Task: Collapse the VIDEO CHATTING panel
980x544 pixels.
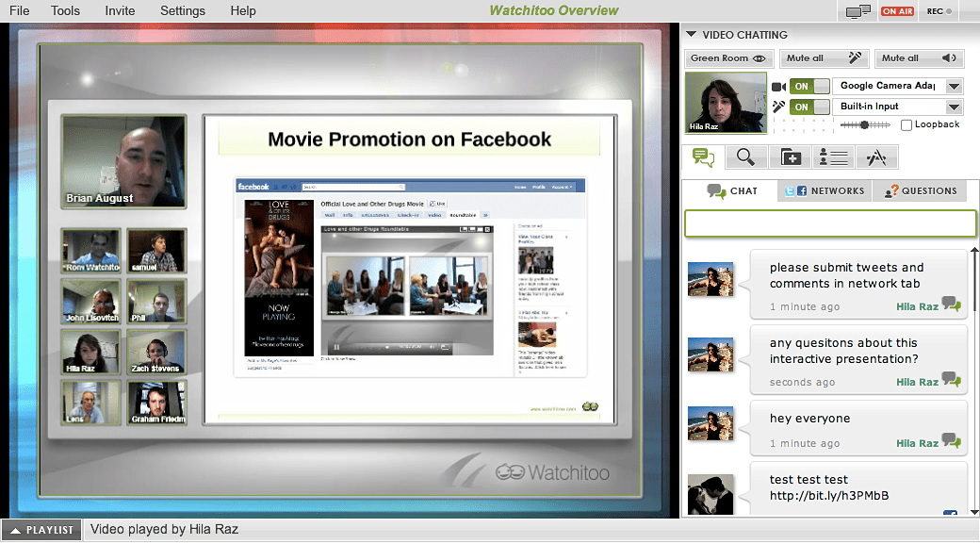Action: (x=692, y=34)
